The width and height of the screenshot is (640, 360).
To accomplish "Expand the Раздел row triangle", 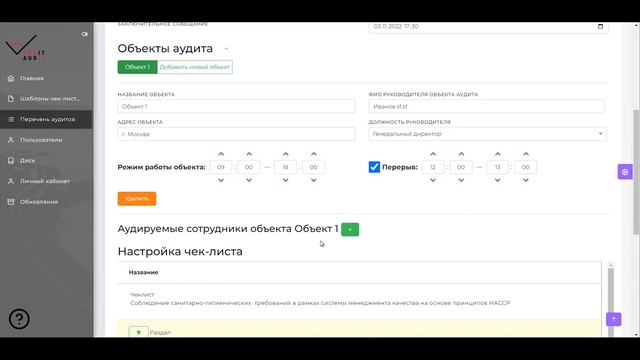I will tap(138, 332).
